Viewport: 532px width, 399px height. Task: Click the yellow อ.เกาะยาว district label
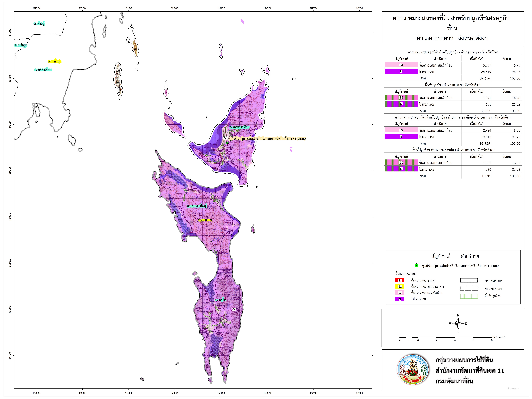[205, 220]
